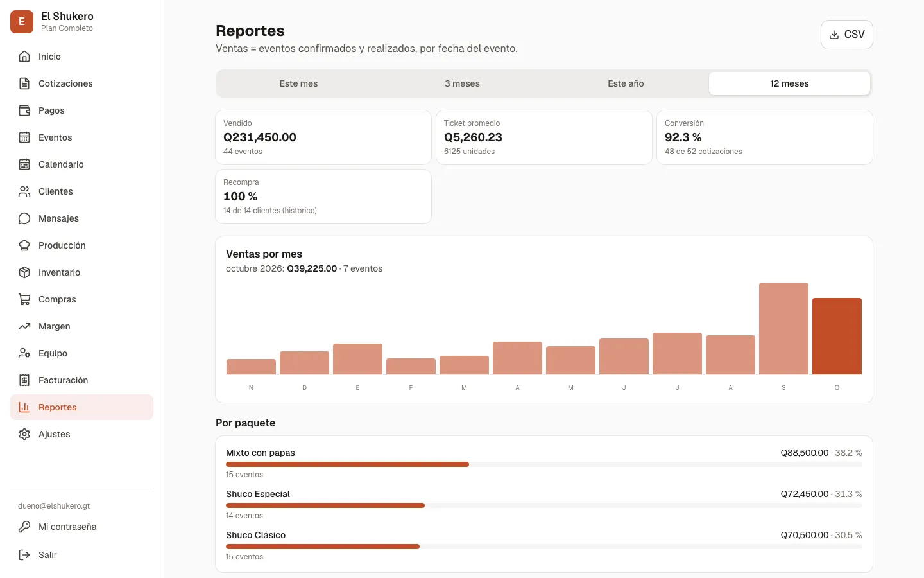Select the 12 meses period tab
The width and height of the screenshot is (924, 578).
[789, 83]
